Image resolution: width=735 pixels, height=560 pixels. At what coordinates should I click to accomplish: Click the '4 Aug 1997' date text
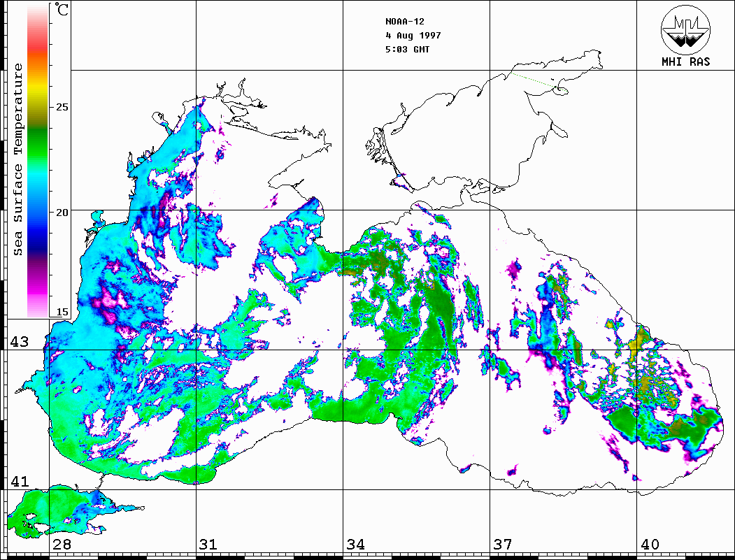(413, 36)
